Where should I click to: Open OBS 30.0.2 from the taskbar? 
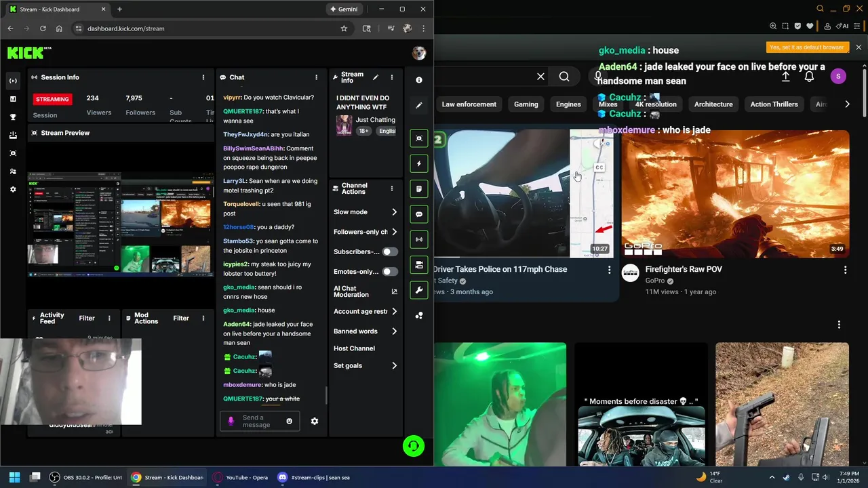(x=87, y=477)
